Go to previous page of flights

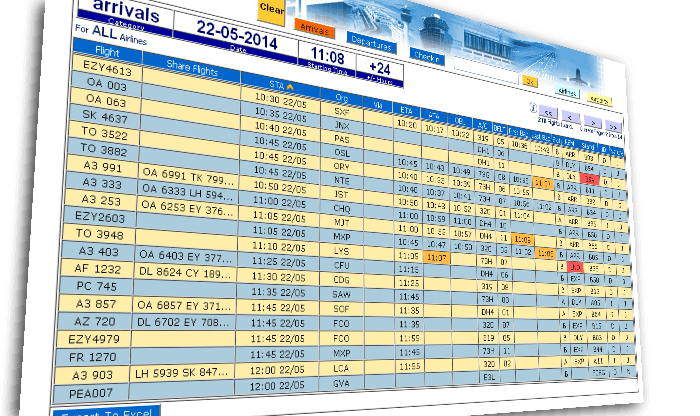coord(568,115)
